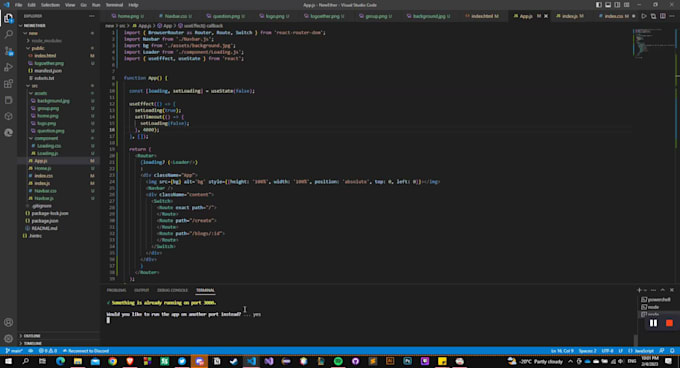Viewport: 680px width, 368px height.
Task: Open the Terminal menu
Action: (x=114, y=5)
